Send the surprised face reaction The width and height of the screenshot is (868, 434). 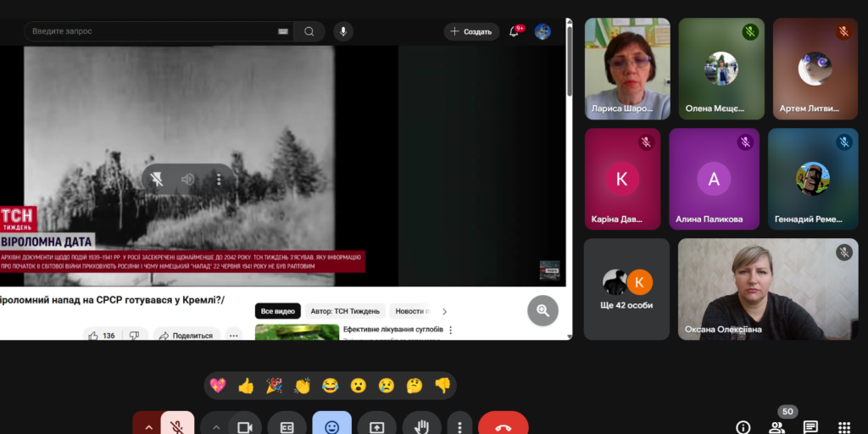359,386
